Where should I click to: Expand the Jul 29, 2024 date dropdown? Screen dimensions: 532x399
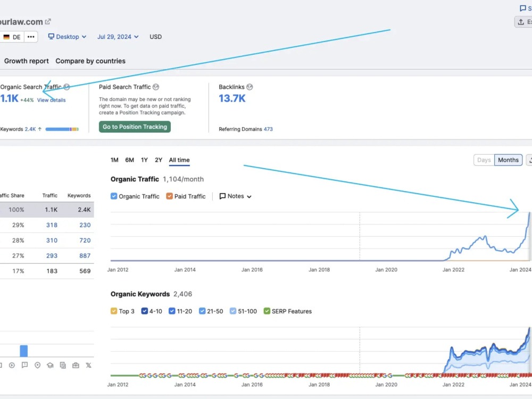tap(118, 37)
